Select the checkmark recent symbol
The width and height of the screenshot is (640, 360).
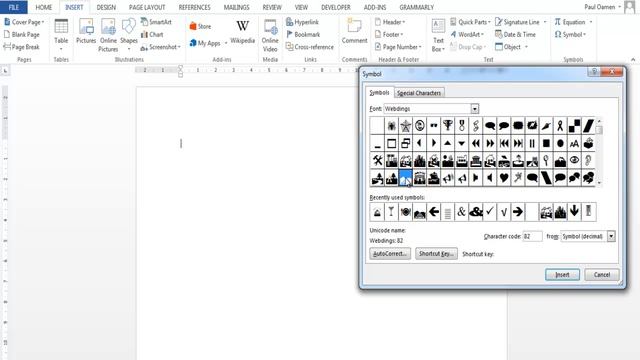point(490,212)
